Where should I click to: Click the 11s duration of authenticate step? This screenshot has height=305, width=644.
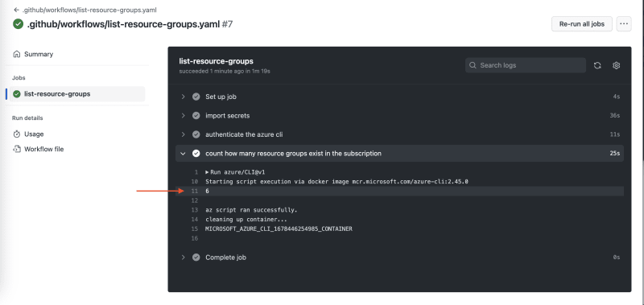[615, 134]
